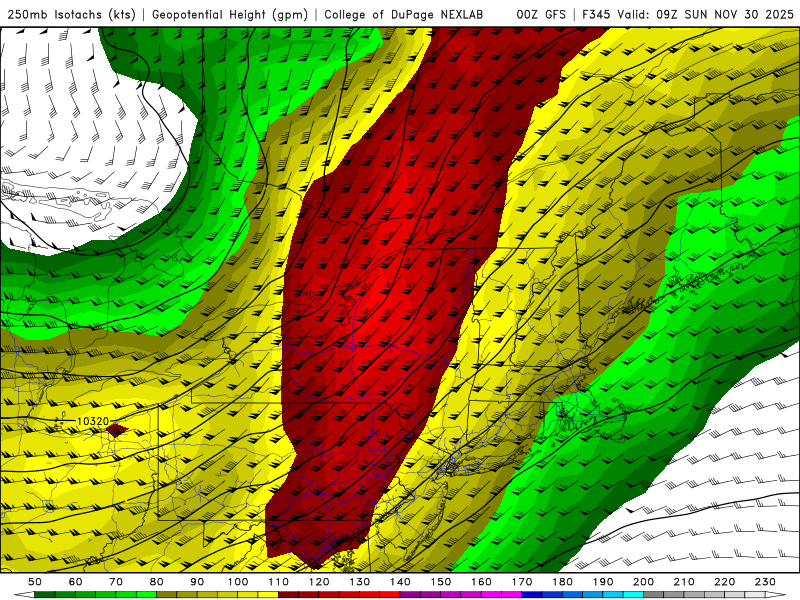Screen dimensions: 800x600
Task: Click the "250mb Isotachs (kts)" title text
Action: click(x=71, y=14)
